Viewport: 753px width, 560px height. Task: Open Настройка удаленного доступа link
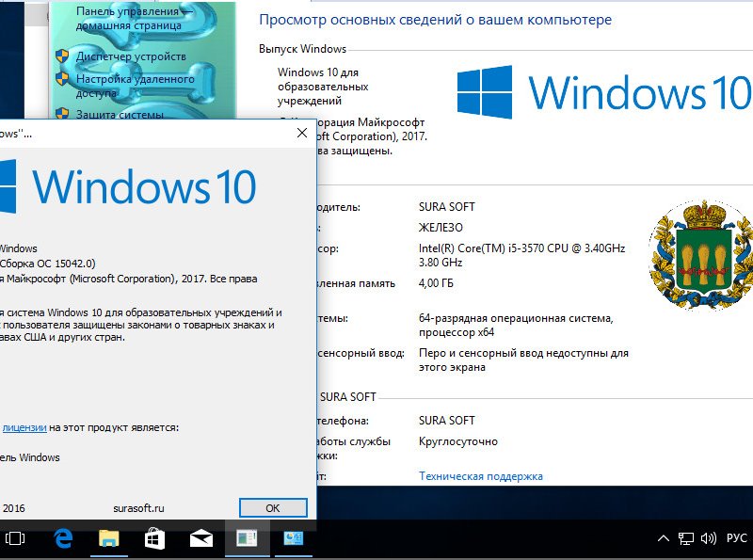click(135, 86)
